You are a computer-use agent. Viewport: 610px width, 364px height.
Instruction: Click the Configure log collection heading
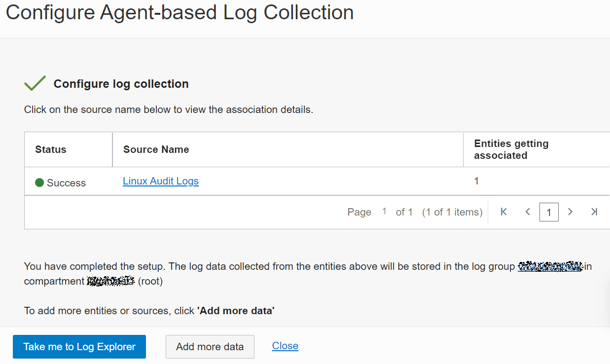coord(121,84)
